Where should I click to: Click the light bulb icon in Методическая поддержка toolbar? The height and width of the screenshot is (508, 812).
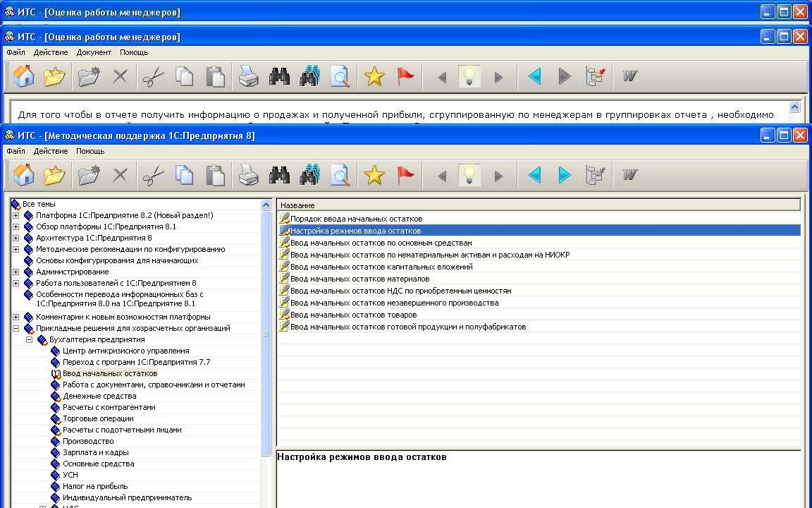click(x=469, y=175)
